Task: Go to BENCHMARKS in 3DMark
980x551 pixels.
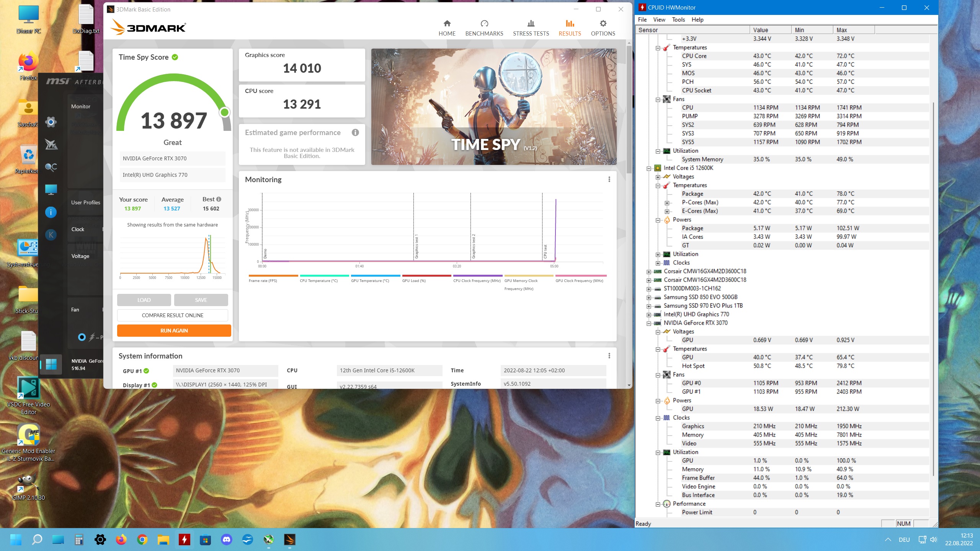Action: tap(484, 28)
